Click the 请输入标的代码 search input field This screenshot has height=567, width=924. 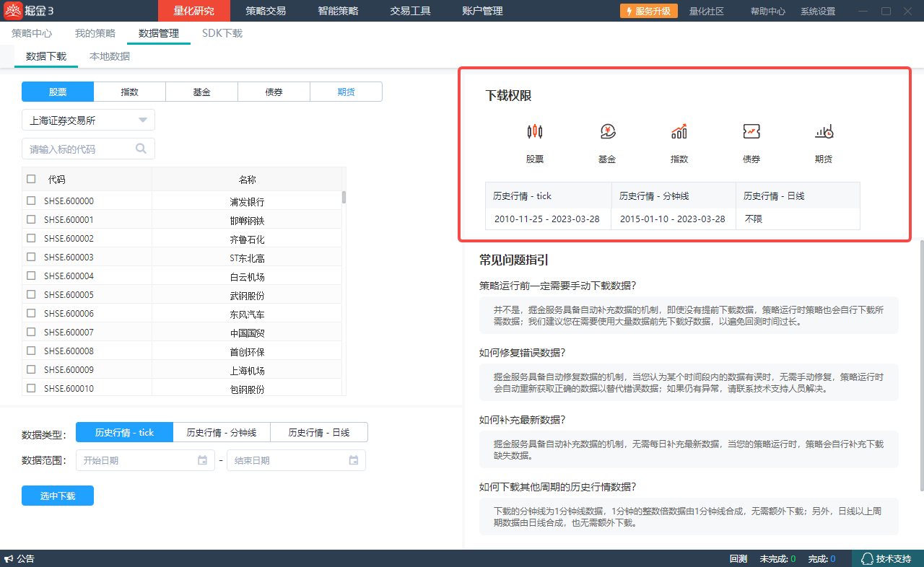pyautogui.click(x=79, y=149)
